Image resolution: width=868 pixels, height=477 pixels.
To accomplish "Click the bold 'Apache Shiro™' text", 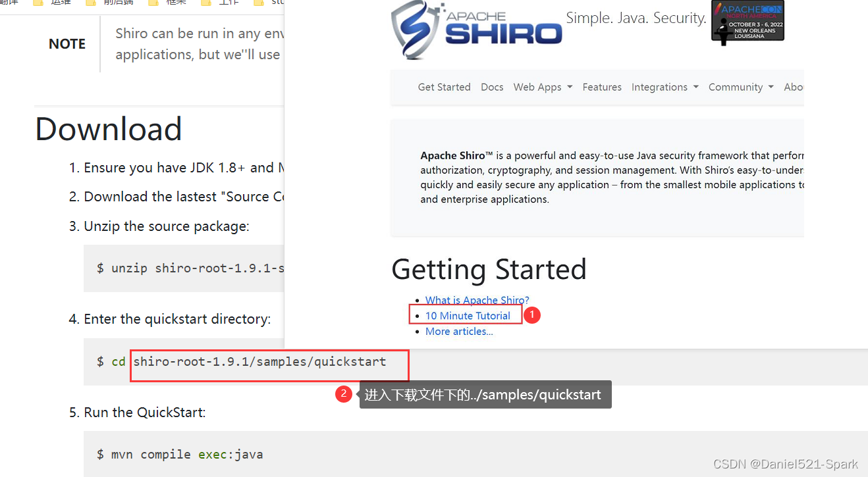I will click(457, 156).
